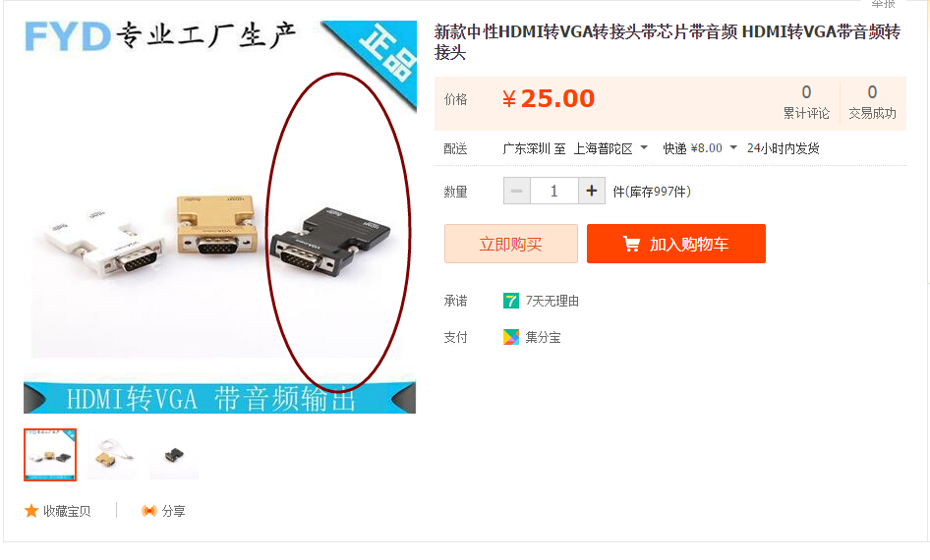This screenshot has width=930, height=560.
Task: Open the 上海普陀区 destination dropdown
Action: [x=610, y=148]
